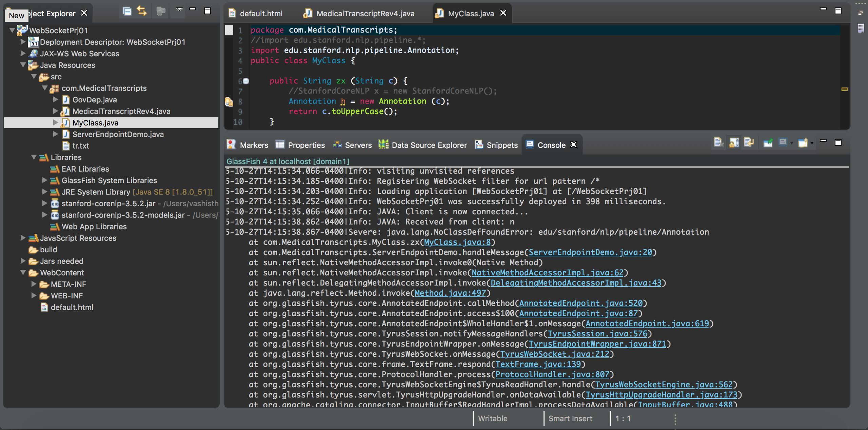Open the Project Explorer view menu
868x430 pixels.
point(179,10)
